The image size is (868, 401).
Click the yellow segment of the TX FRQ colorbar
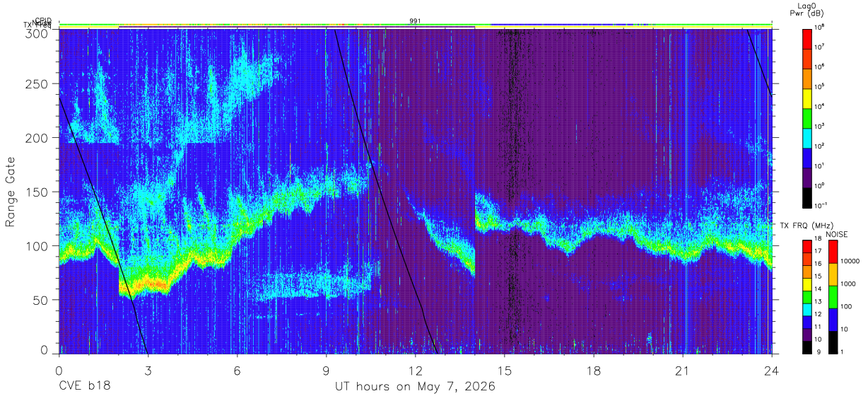point(808,284)
